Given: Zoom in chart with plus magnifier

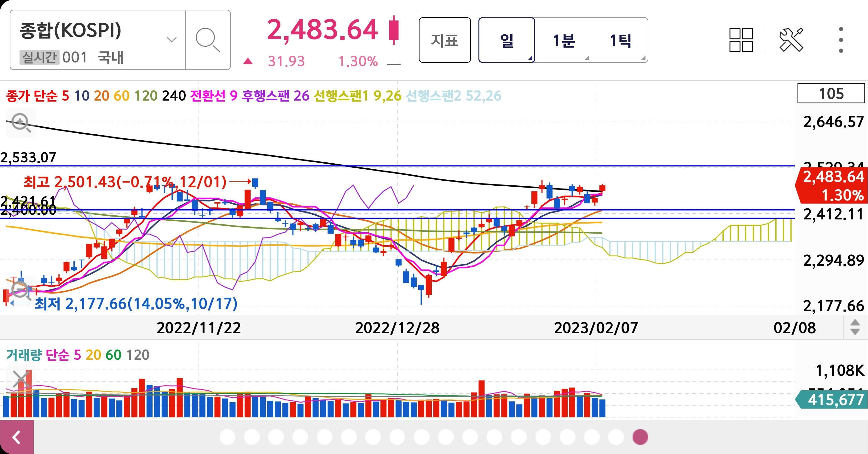Looking at the screenshot, I should click(x=21, y=122).
